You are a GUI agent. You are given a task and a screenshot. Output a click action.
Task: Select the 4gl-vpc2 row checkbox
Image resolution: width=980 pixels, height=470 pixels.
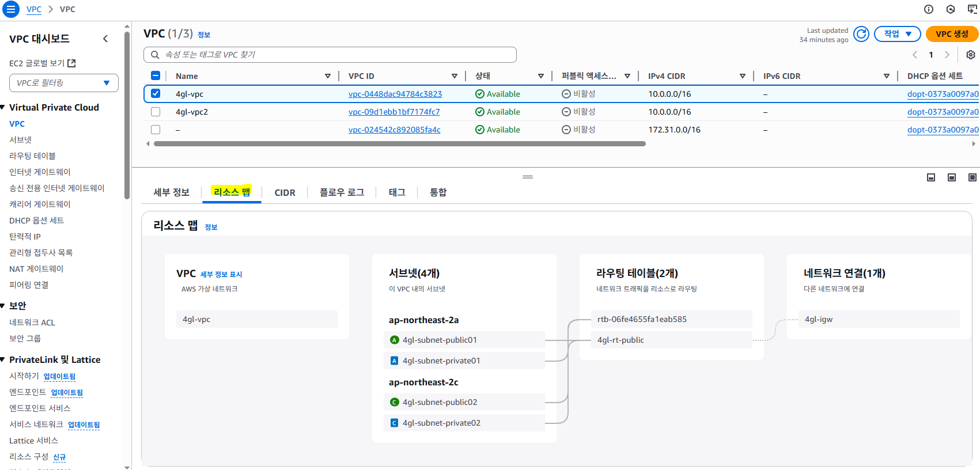(156, 112)
